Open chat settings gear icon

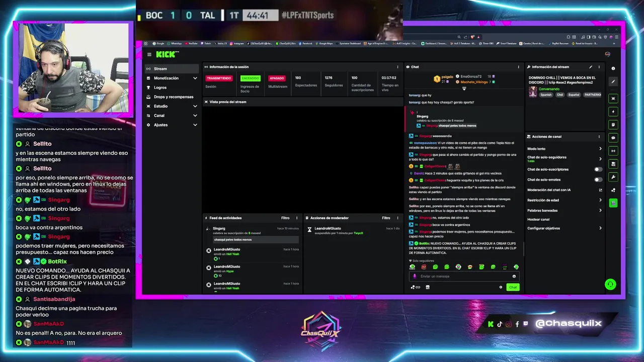501,287
